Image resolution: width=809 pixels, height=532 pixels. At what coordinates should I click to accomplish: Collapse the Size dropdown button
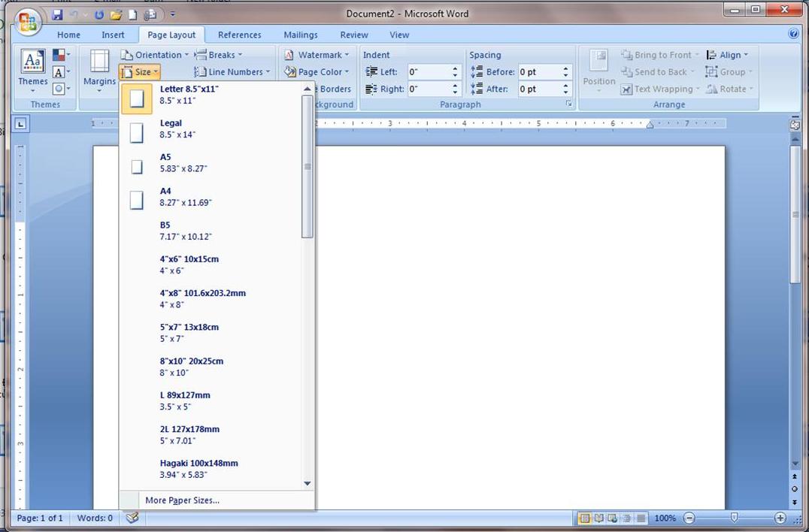click(139, 71)
